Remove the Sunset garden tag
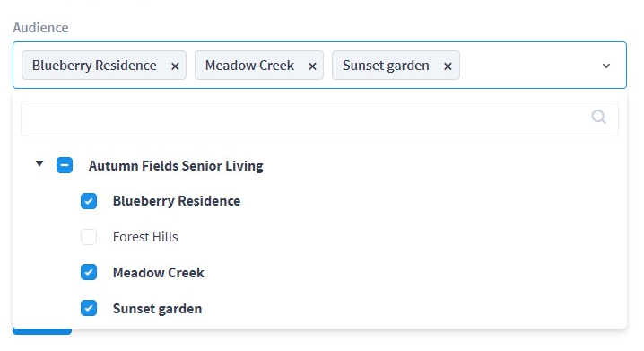 coord(448,66)
